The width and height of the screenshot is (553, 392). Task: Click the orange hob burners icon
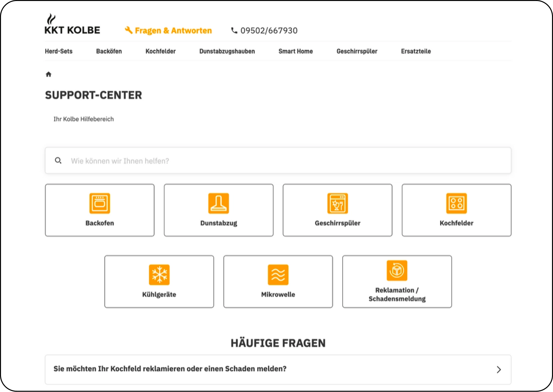coord(456,203)
